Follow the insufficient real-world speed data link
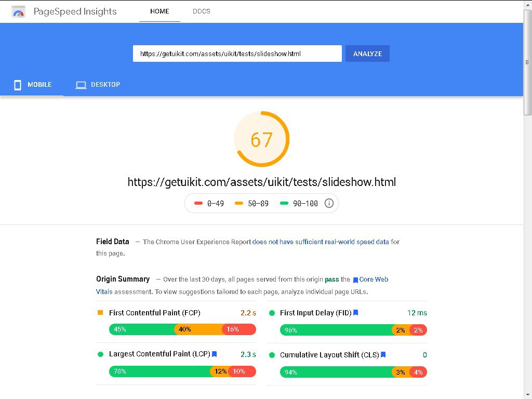532x399 pixels. (321, 242)
